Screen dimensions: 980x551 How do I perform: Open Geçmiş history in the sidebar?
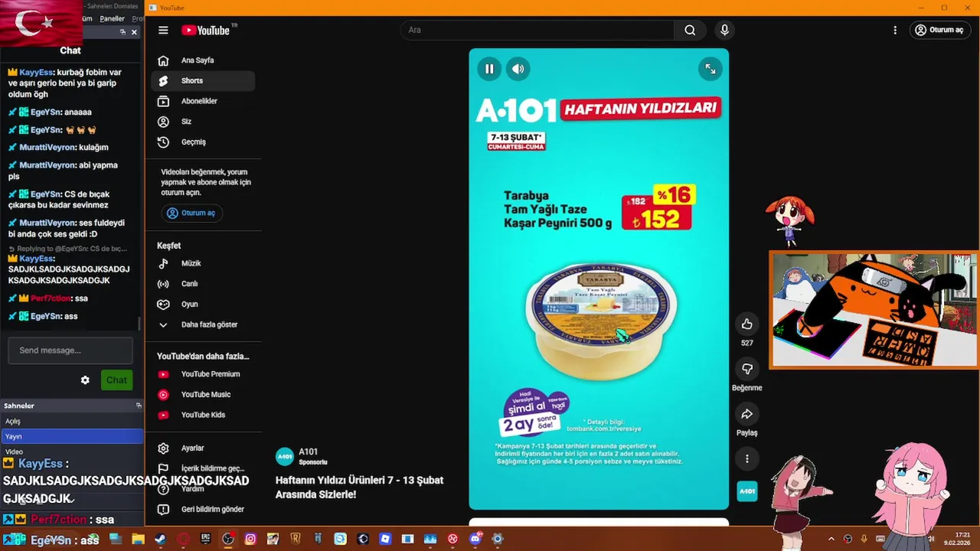pyautogui.click(x=203, y=142)
